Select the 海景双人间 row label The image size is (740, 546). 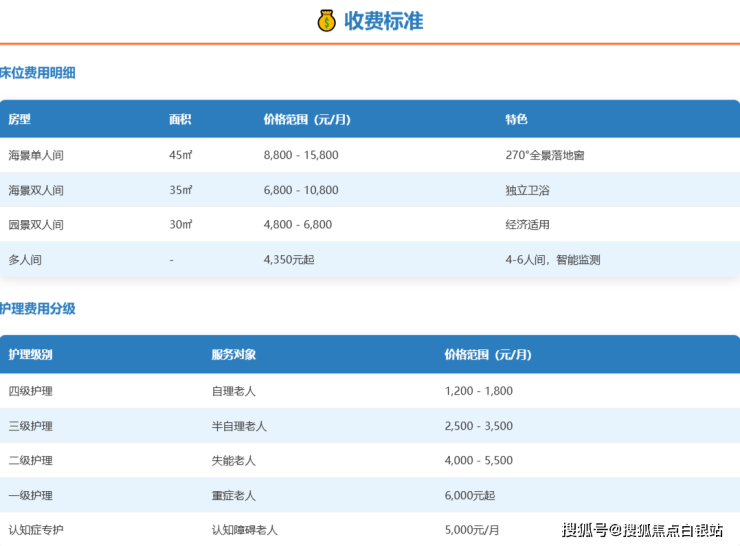pyautogui.click(x=36, y=190)
